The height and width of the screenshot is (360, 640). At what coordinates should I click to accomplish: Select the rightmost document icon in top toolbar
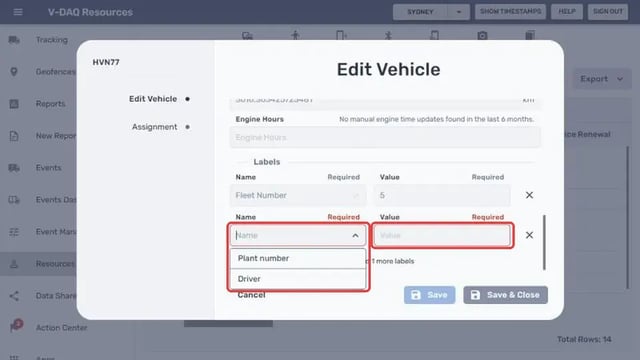pyautogui.click(x=530, y=35)
